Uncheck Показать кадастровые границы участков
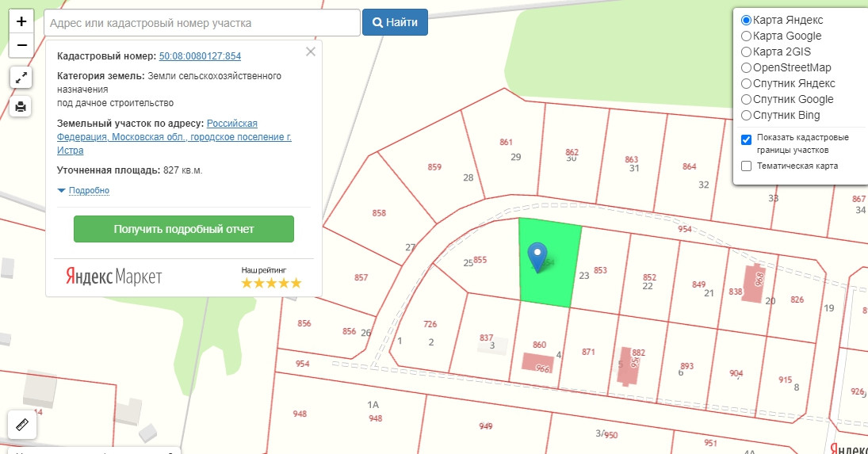Viewport: 868px width, 454px height. point(746,139)
